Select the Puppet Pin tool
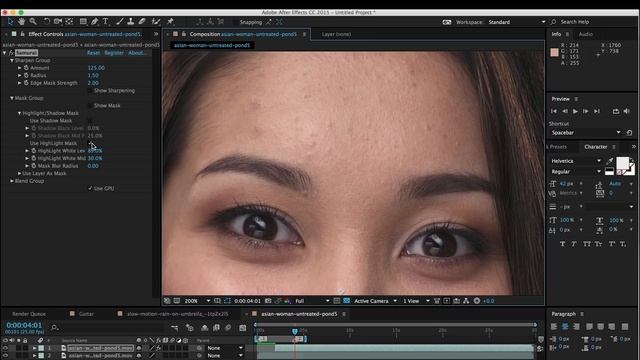This screenshot has width=640, height=360. [170, 22]
